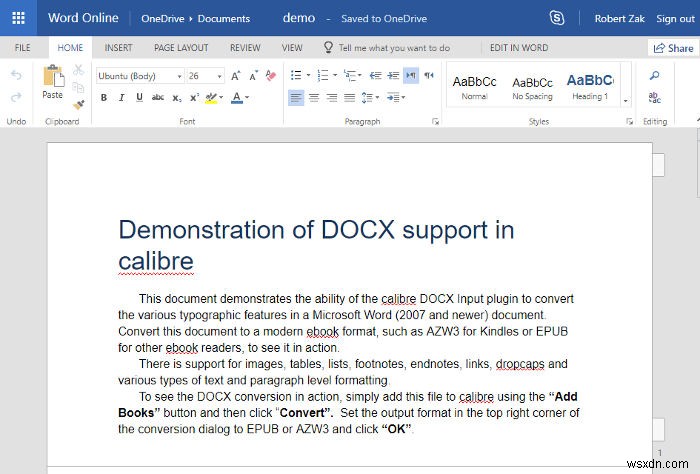Viewport: 700px width, 474px height.
Task: Toggle Strikethrough formatting
Action: tap(158, 97)
